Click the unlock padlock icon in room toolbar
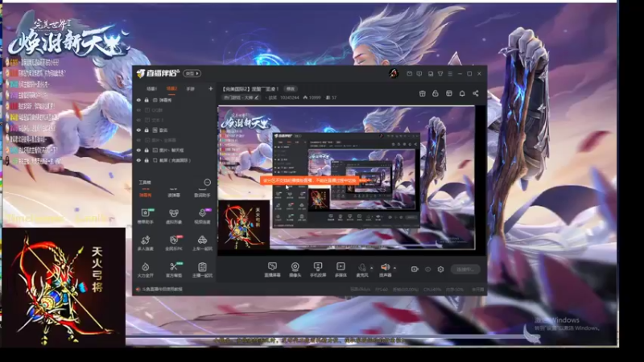Screen dimensions: 644x362 click(x=436, y=93)
